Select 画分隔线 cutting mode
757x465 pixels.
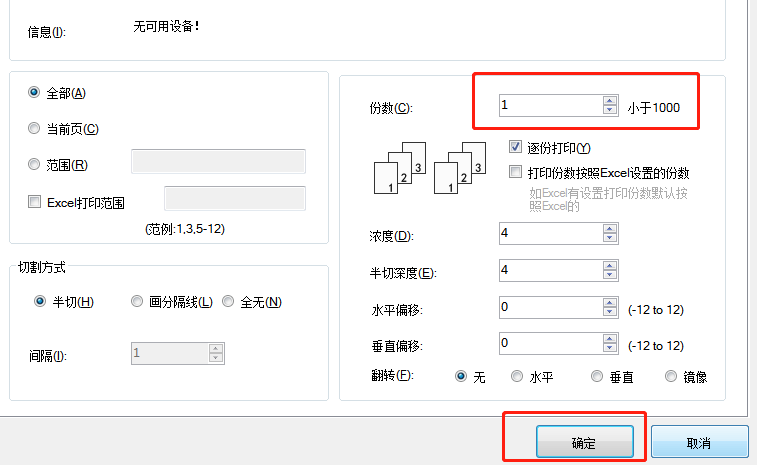point(138,301)
